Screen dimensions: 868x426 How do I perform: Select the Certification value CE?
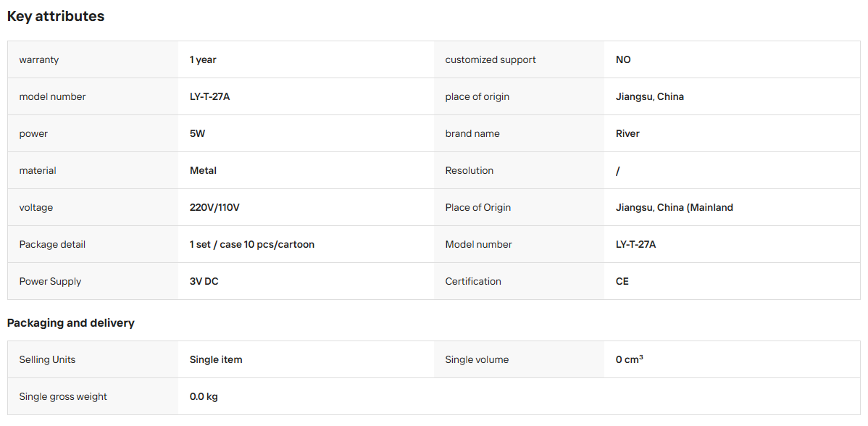[x=622, y=282]
